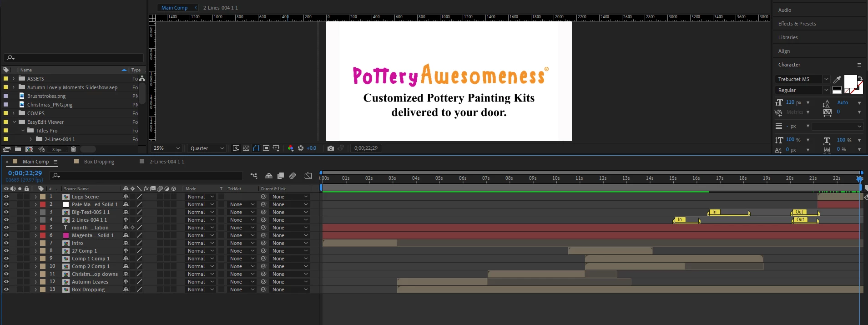Create a new folder in Project panel
Image resolution: width=868 pixels, height=325 pixels.
(x=18, y=149)
